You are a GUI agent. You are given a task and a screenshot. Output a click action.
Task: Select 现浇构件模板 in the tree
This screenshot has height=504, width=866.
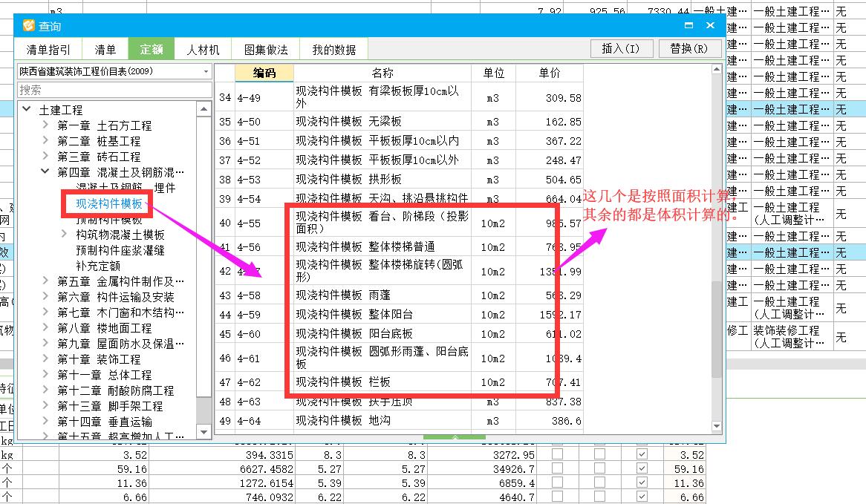109,203
